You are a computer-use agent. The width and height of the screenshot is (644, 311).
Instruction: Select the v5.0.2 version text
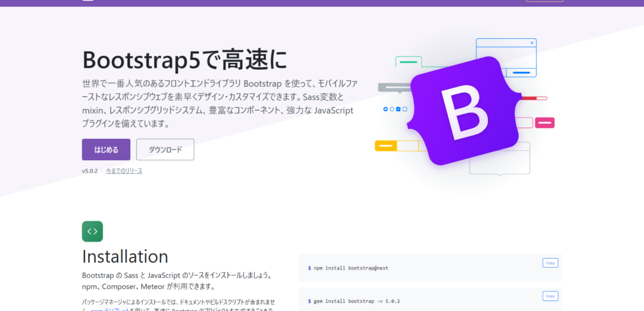pyautogui.click(x=89, y=171)
